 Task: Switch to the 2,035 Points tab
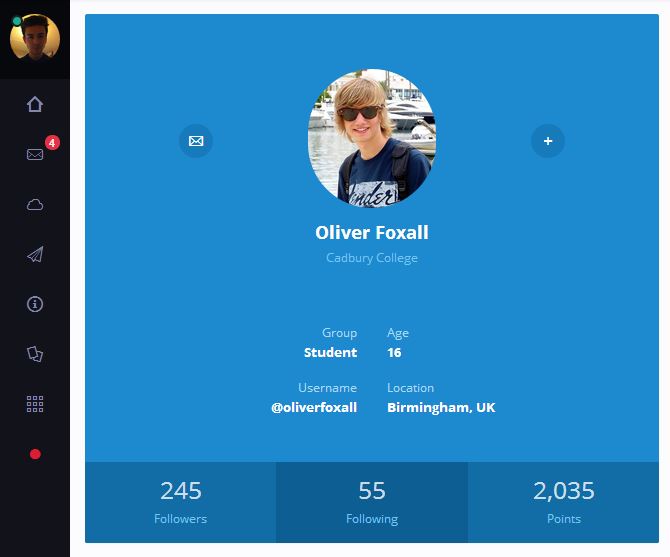coord(564,502)
